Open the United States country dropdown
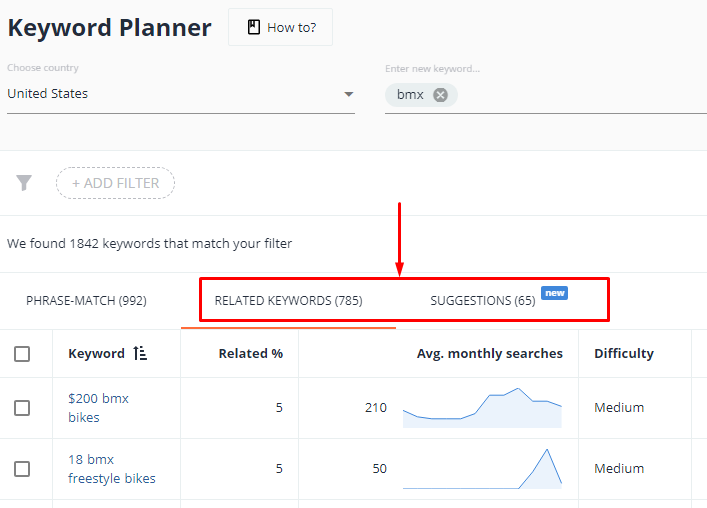This screenshot has height=508, width=707. 181,94
